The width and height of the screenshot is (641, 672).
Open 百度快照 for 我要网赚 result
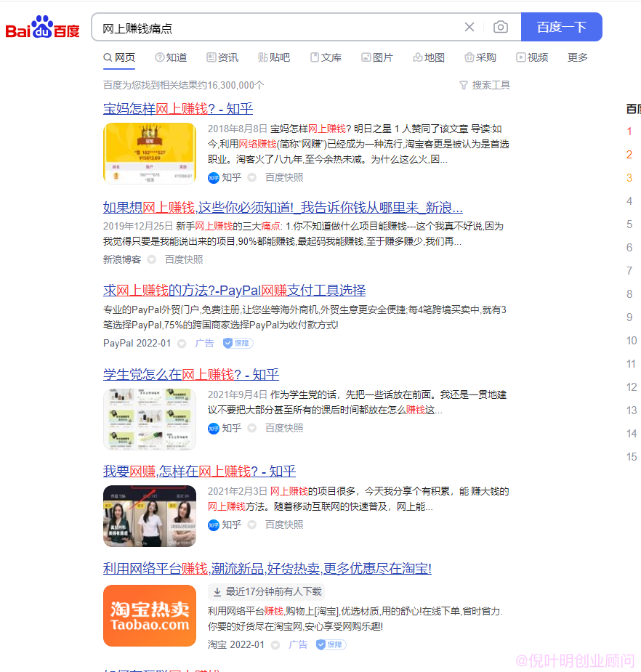tap(284, 525)
